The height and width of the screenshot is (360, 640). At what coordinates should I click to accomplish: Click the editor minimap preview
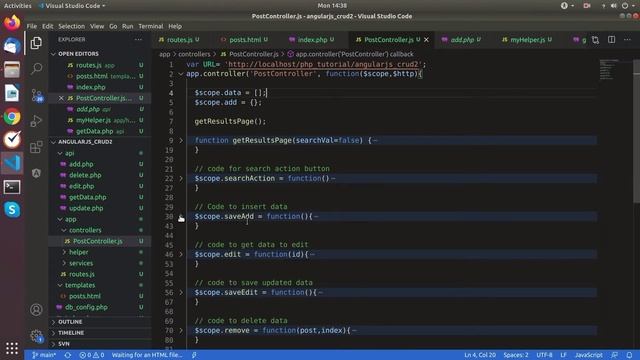coord(610,70)
